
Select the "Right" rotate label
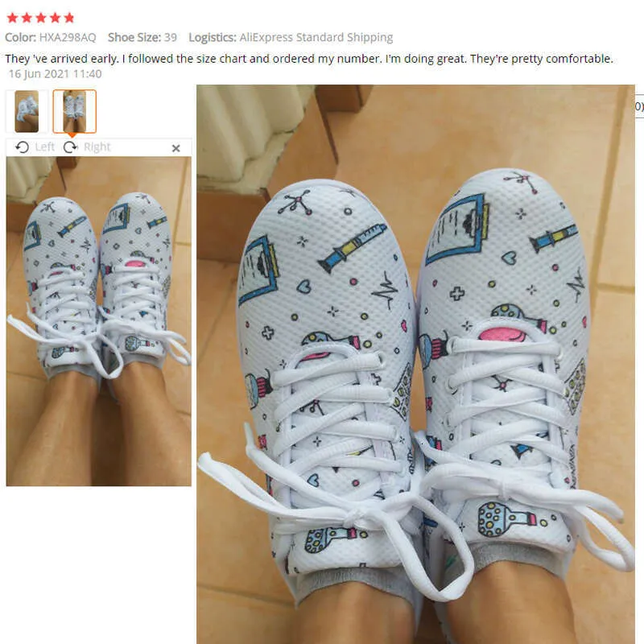click(97, 147)
